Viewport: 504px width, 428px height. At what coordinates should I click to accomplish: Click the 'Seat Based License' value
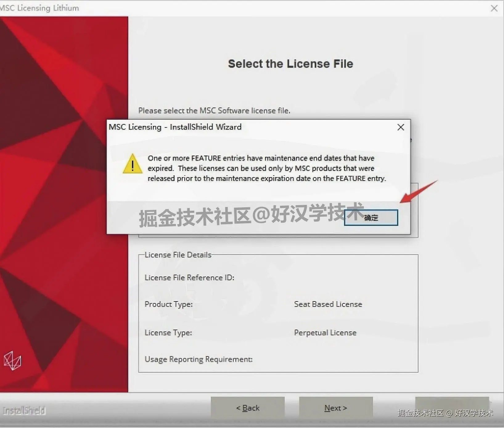[x=328, y=304]
